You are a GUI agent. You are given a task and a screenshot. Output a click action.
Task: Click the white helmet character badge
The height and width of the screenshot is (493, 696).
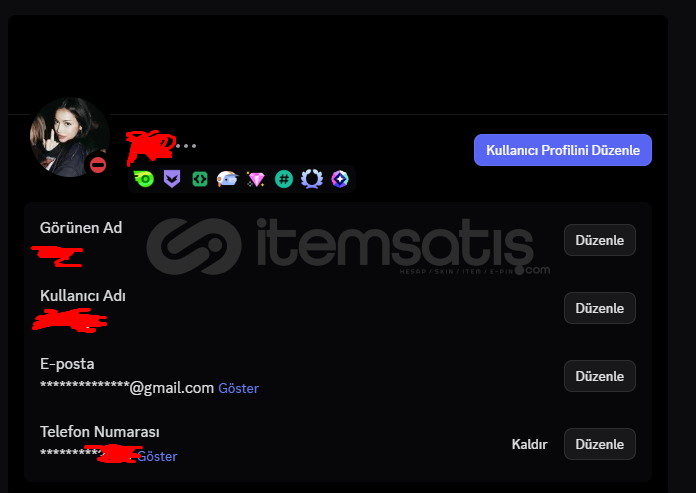click(227, 179)
